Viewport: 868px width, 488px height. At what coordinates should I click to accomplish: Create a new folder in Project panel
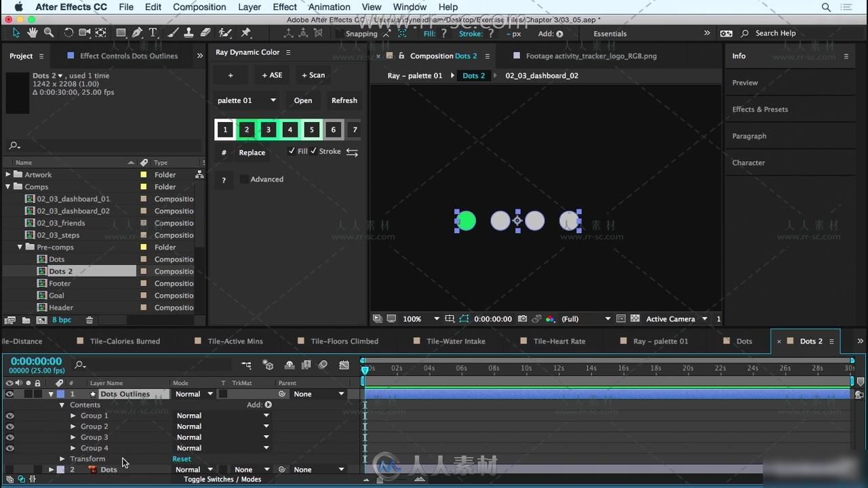tap(26, 320)
